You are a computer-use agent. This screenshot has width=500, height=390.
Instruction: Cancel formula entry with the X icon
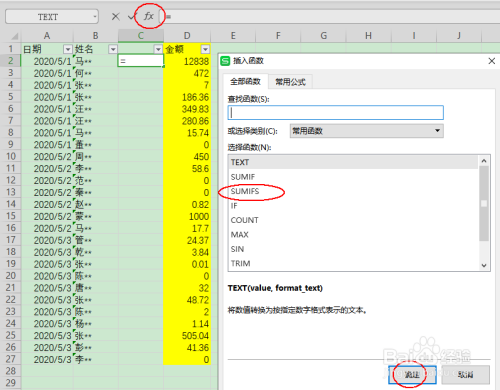click(115, 16)
